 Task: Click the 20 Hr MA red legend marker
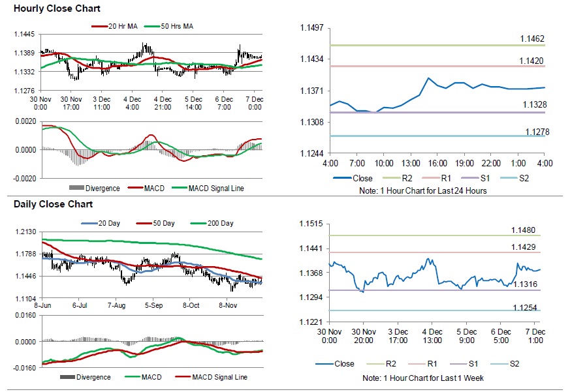point(99,27)
